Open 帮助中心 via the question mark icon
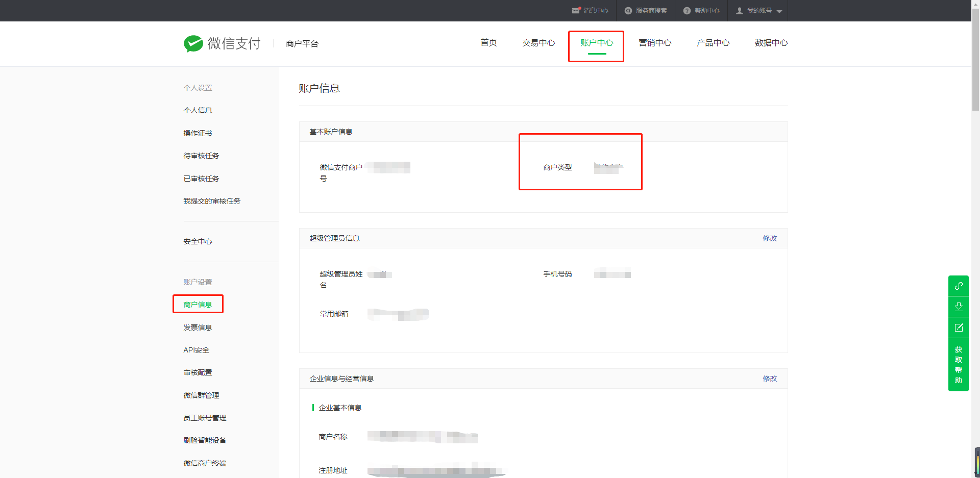The height and width of the screenshot is (478, 980). [x=687, y=10]
